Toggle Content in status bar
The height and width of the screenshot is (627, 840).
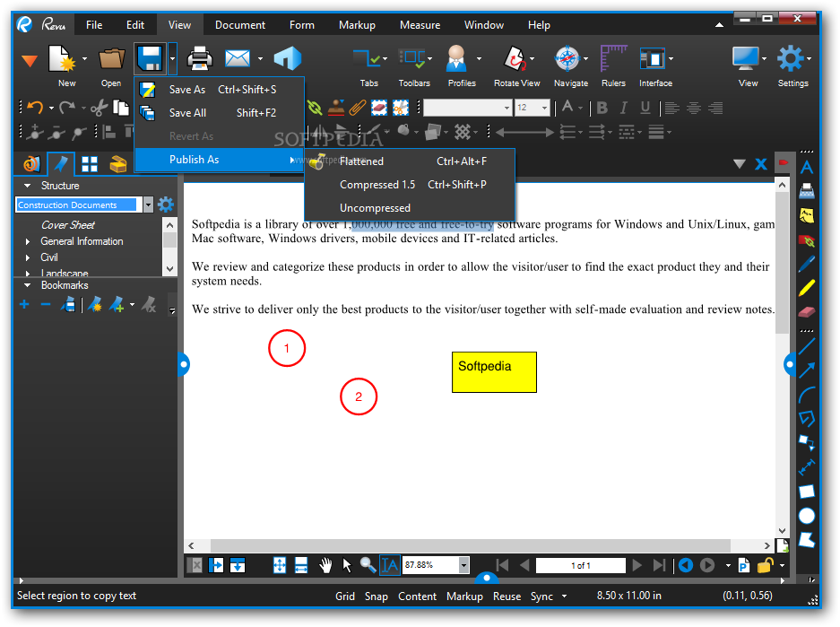417,597
